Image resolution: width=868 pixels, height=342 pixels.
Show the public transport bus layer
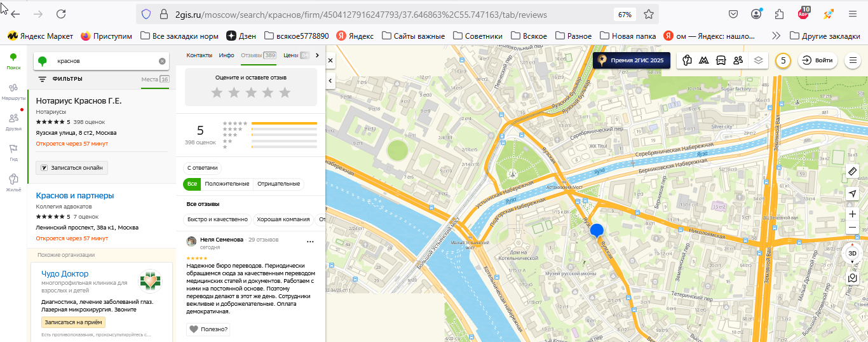pyautogui.click(x=721, y=60)
